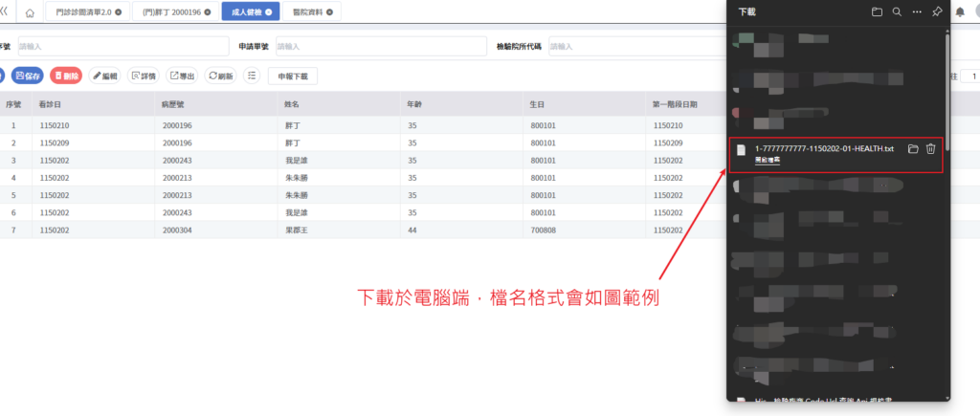Open column settings list icon

click(x=252, y=76)
